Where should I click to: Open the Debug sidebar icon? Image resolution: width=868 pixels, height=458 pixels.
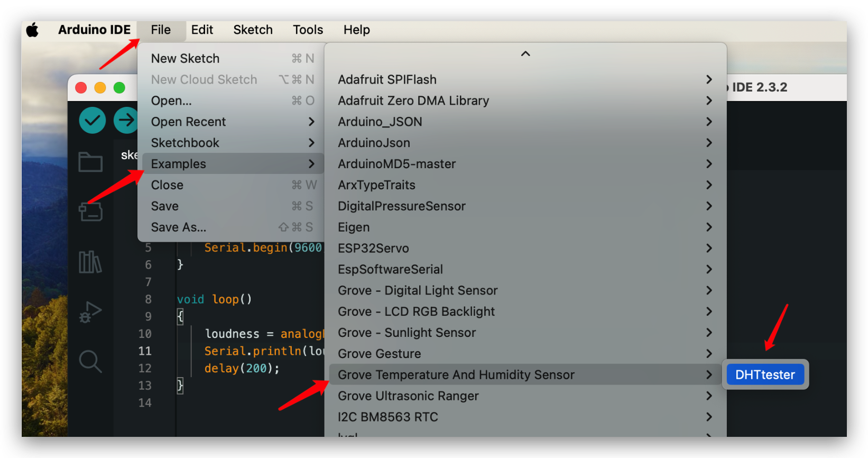[90, 312]
